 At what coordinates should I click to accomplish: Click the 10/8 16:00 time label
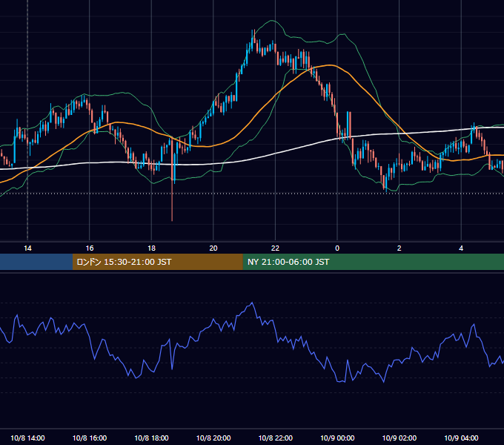[90, 438]
